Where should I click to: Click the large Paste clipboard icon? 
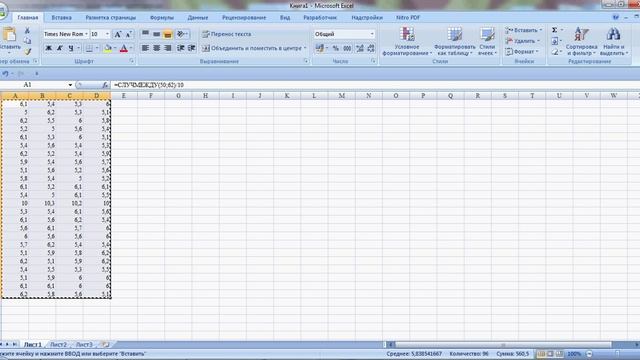(9, 34)
